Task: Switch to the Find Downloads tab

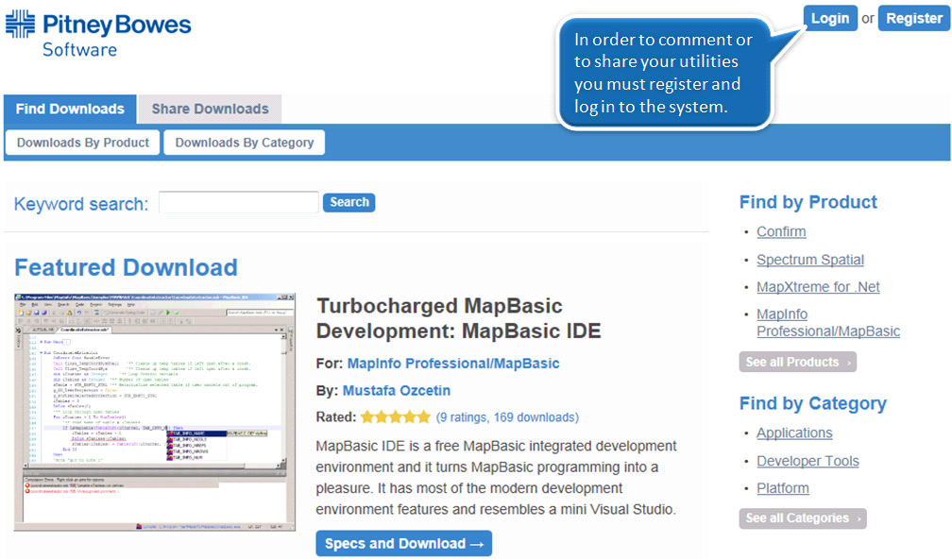Action: 70,110
